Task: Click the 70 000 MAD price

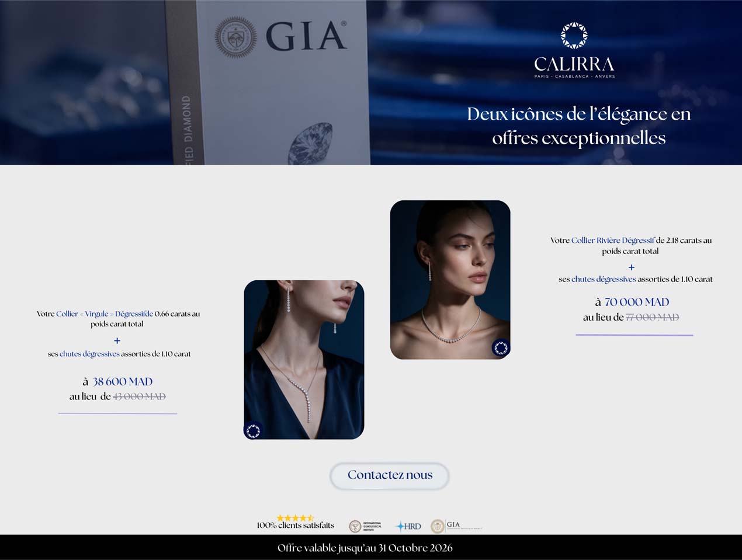Action: coord(637,302)
